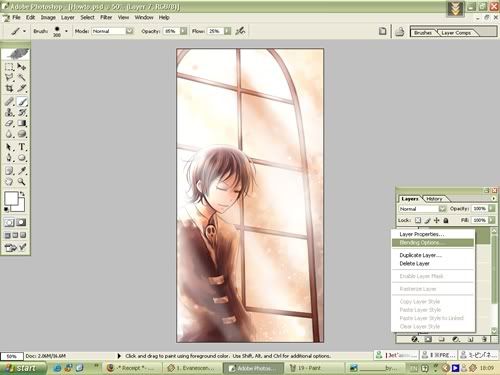500x375 pixels.
Task: Select the Brush tool in the toolbox
Action: tap(22, 102)
